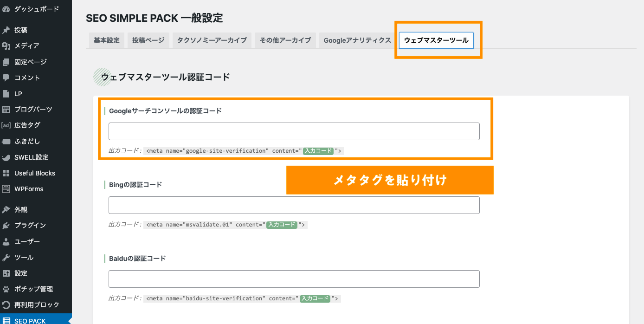Click the [ad] icon beside 広告タグ
This screenshot has width=644, height=324.
coord(6,125)
